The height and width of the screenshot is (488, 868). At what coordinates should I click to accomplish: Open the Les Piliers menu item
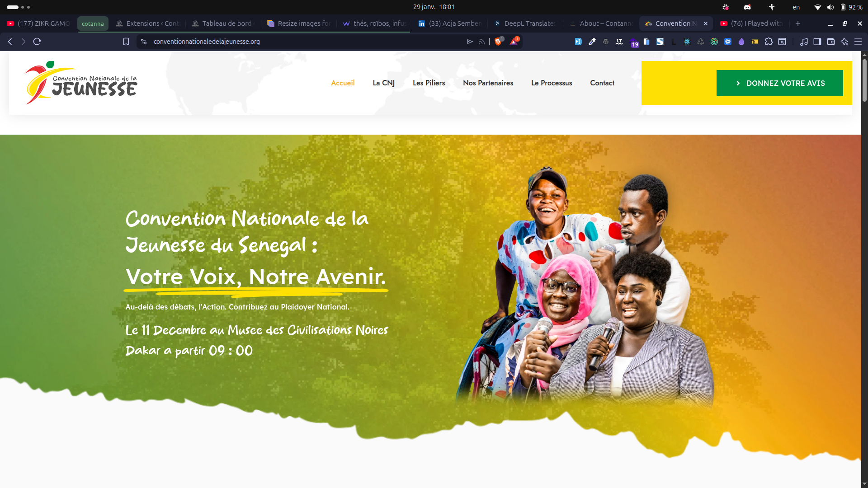(429, 83)
